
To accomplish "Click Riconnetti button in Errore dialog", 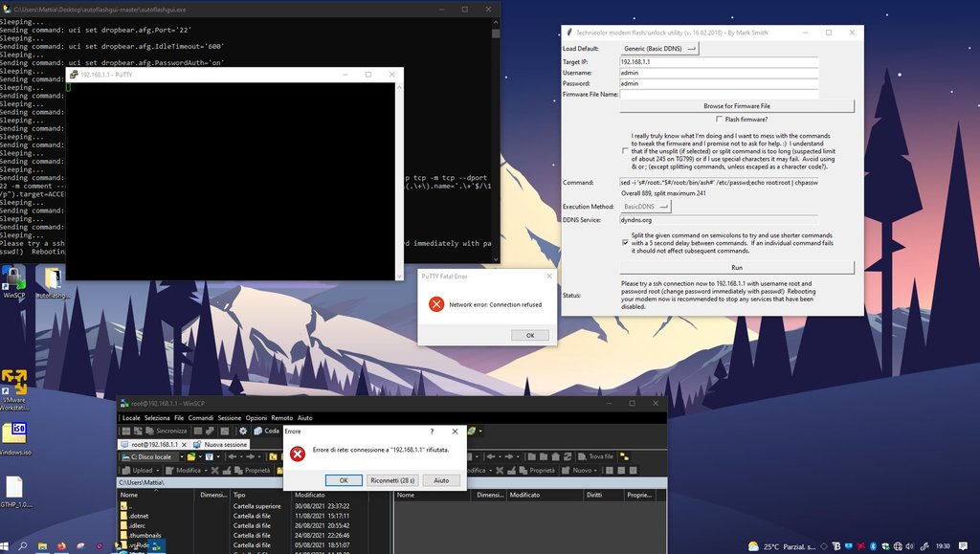I will tap(392, 480).
